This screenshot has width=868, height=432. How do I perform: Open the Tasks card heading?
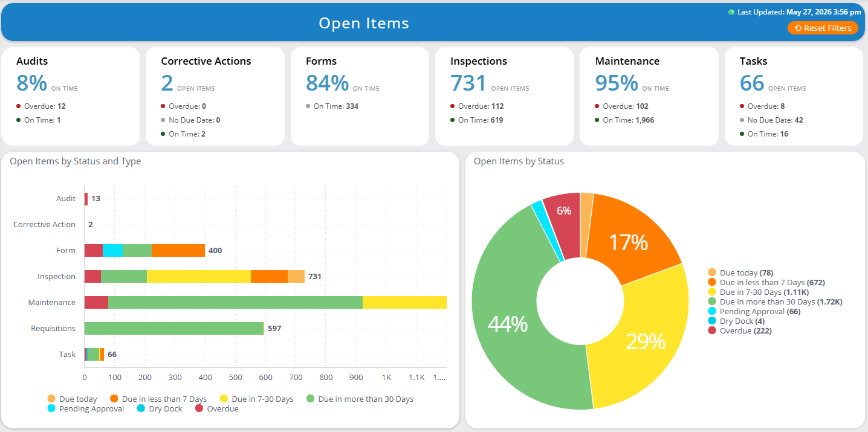(x=754, y=61)
